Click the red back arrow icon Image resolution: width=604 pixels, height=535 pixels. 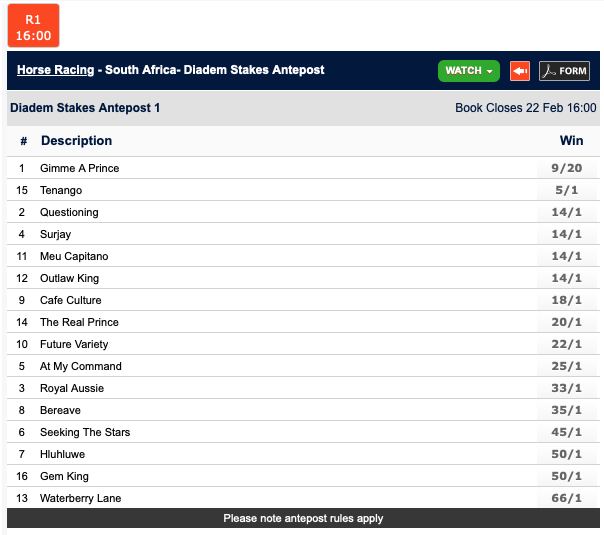click(520, 71)
